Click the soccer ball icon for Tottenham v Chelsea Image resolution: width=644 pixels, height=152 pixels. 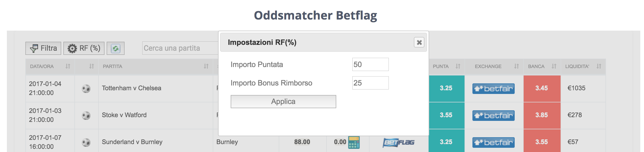[86, 88]
